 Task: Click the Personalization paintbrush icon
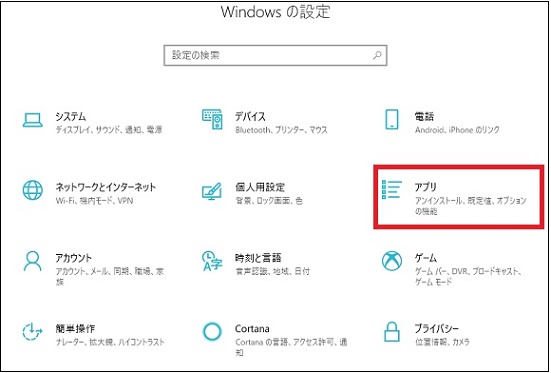point(212,191)
